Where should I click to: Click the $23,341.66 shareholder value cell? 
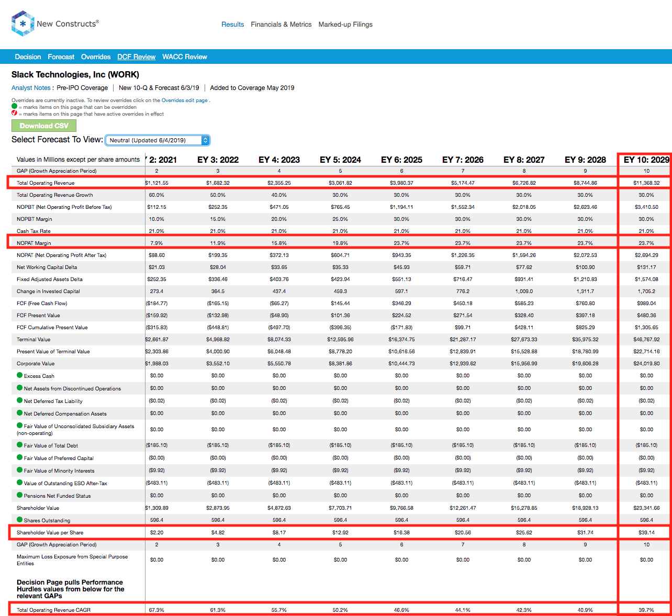pyautogui.click(x=646, y=508)
